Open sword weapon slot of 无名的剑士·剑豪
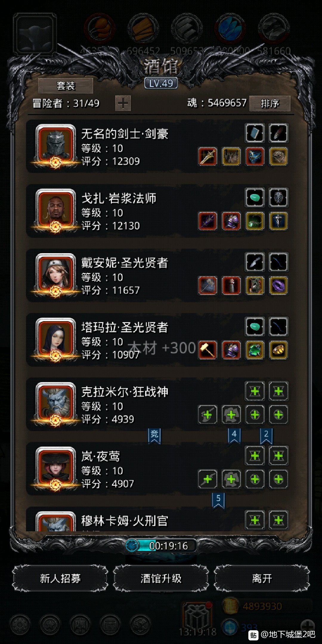This screenshot has width=322, height=644. pyautogui.click(x=208, y=157)
